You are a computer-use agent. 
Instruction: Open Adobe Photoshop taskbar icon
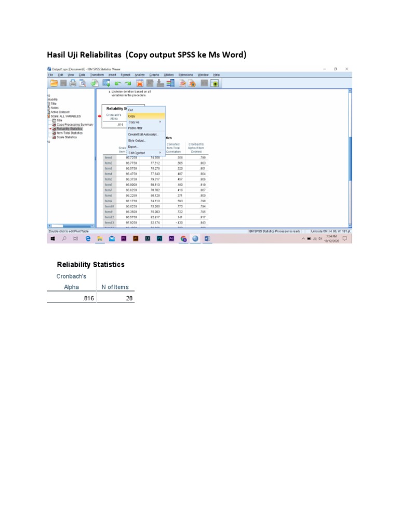tap(159, 239)
